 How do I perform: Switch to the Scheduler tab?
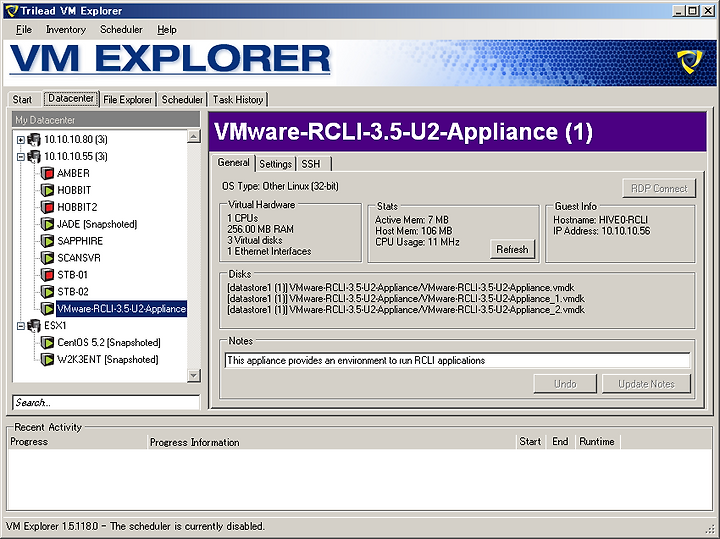(182, 100)
